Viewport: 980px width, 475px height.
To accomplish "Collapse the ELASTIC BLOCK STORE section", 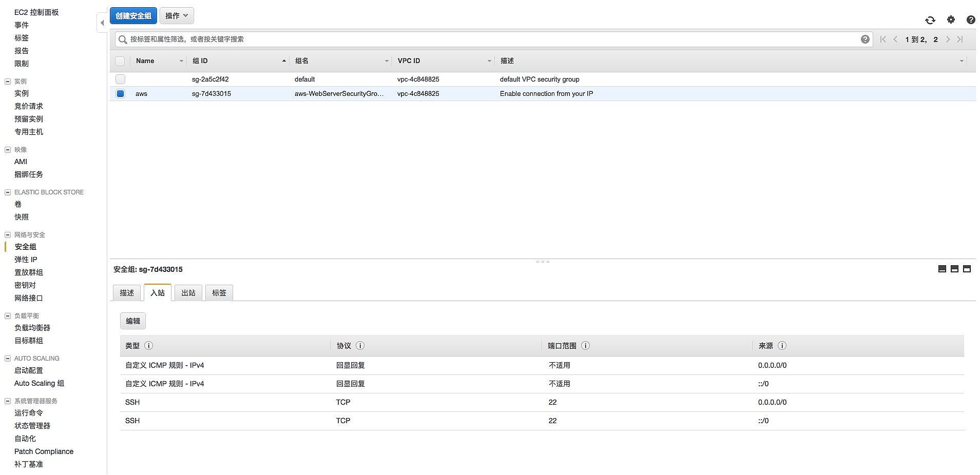I will [8, 192].
